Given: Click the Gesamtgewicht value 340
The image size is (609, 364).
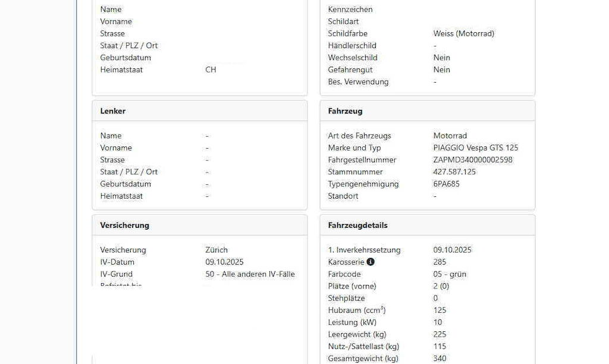Looking at the screenshot, I should click(x=440, y=359).
